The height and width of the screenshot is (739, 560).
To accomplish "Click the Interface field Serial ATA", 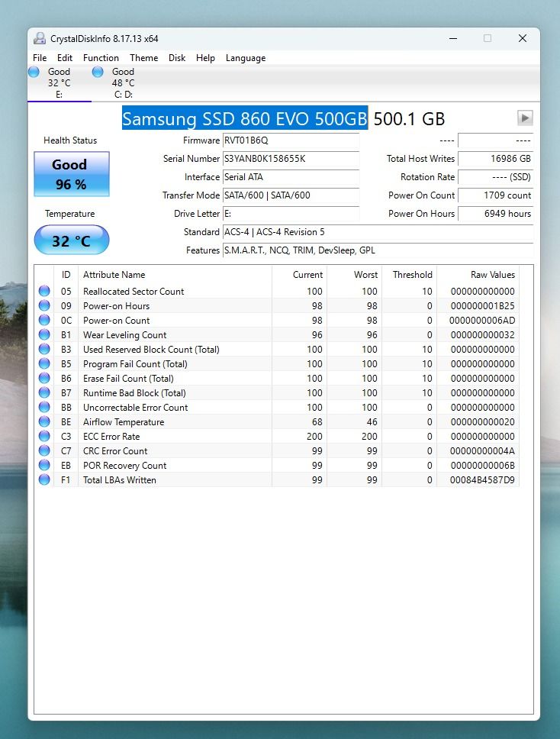I will (x=291, y=177).
